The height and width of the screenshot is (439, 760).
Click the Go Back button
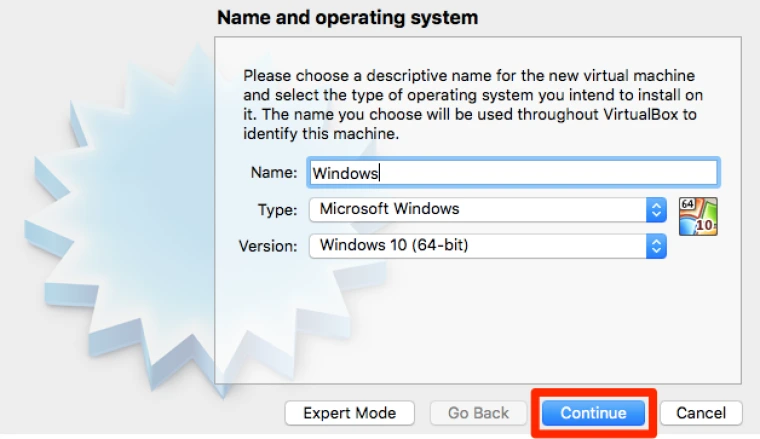(478, 413)
